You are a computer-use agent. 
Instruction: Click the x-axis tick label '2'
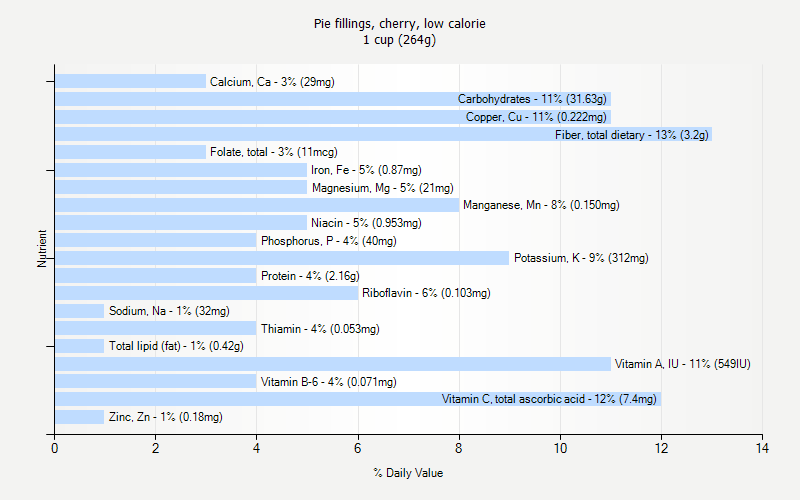click(x=156, y=448)
